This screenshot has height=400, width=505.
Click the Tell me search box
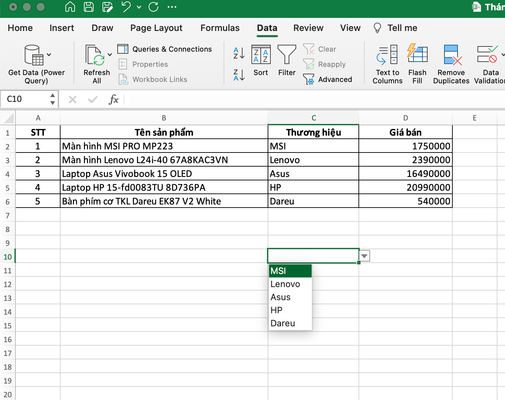pyautogui.click(x=395, y=28)
